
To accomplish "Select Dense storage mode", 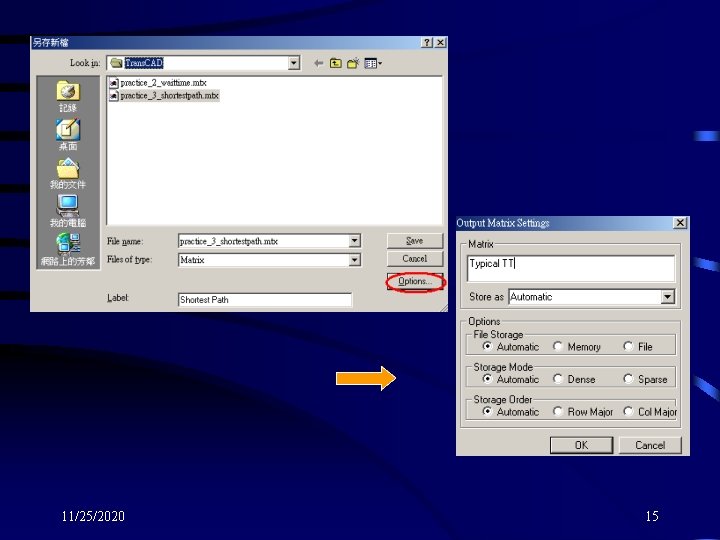I will point(574,379).
